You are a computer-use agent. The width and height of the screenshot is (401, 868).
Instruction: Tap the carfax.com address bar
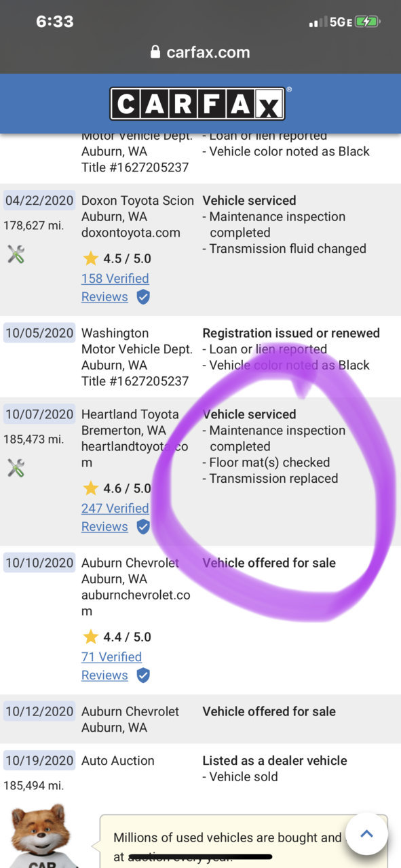200,52
